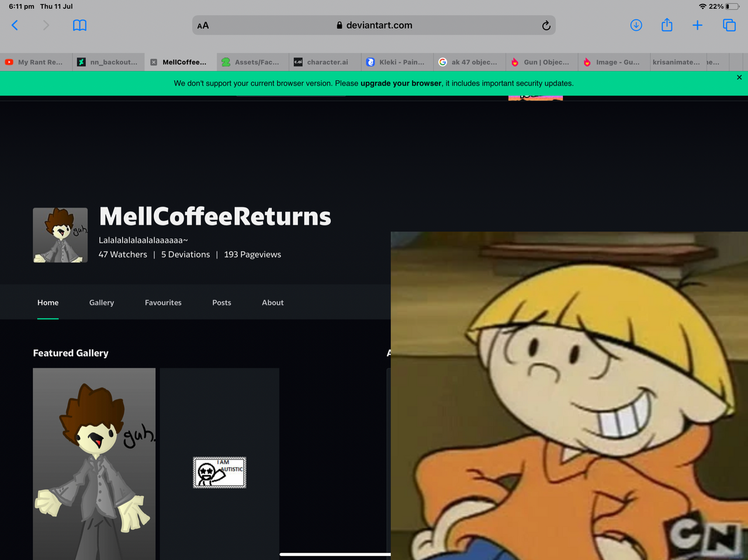Select the Home profile tab
Image resolution: width=748 pixels, height=560 pixels.
pos(48,302)
